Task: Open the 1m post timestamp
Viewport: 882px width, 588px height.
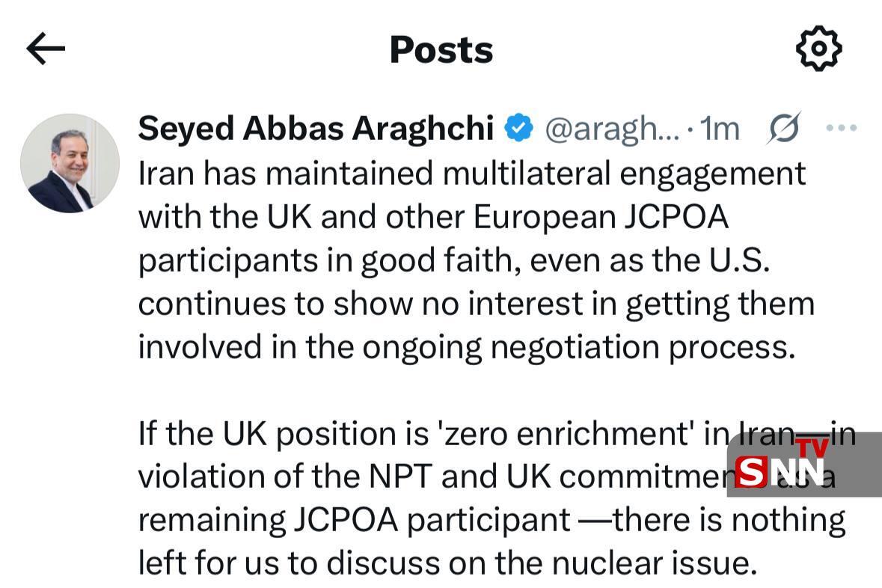Action: (718, 129)
